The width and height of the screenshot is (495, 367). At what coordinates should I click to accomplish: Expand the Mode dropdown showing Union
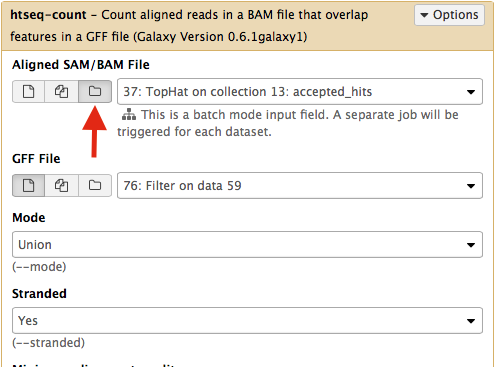click(x=247, y=245)
